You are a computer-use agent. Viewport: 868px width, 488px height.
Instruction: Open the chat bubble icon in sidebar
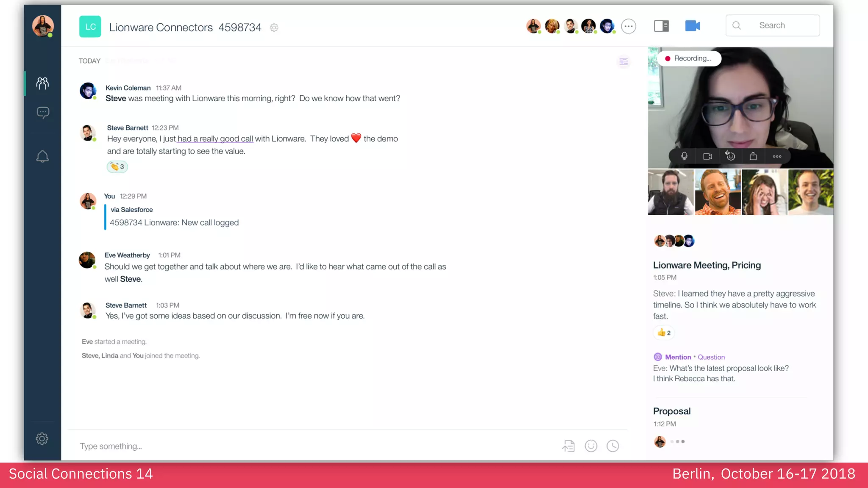point(43,112)
